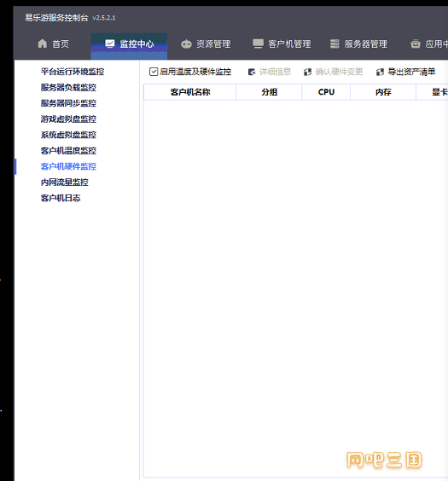
Task: Open 客户机温度监控 page
Action: [x=68, y=151]
